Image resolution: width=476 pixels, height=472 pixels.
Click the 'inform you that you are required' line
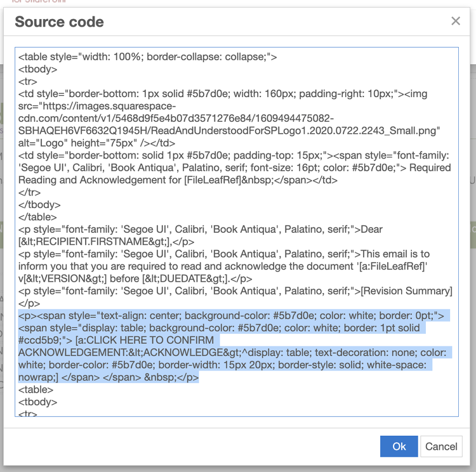pyautogui.click(x=223, y=266)
